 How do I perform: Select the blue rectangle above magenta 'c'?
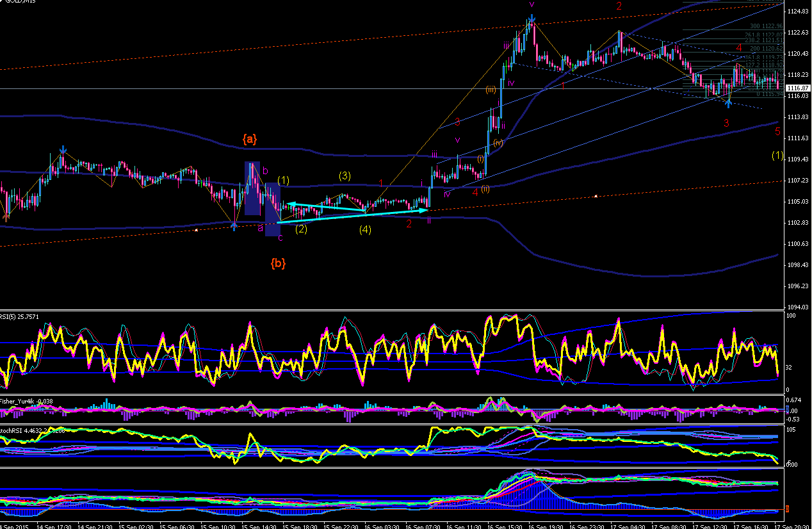pos(273,209)
